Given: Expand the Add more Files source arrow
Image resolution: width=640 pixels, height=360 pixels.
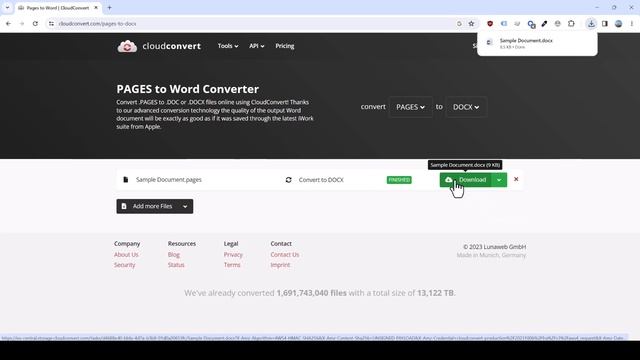Looking at the screenshot, I should tap(185, 207).
